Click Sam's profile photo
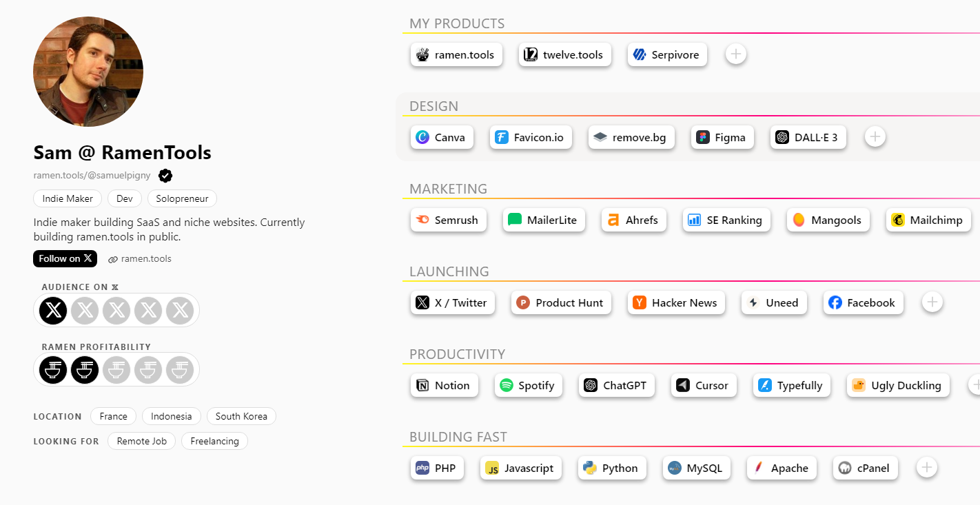Screen dimensions: 980x505 pyautogui.click(x=88, y=72)
